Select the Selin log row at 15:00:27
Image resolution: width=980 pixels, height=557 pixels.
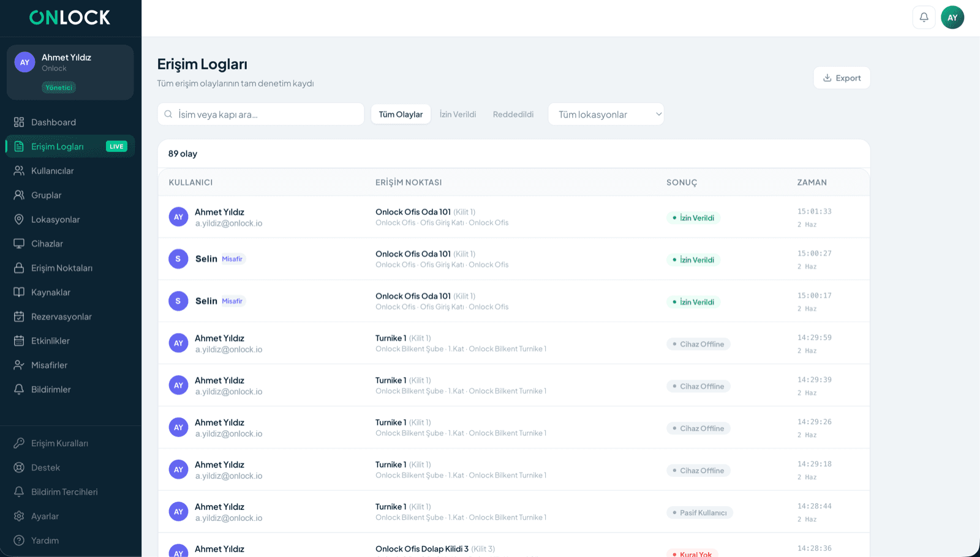[513, 259]
